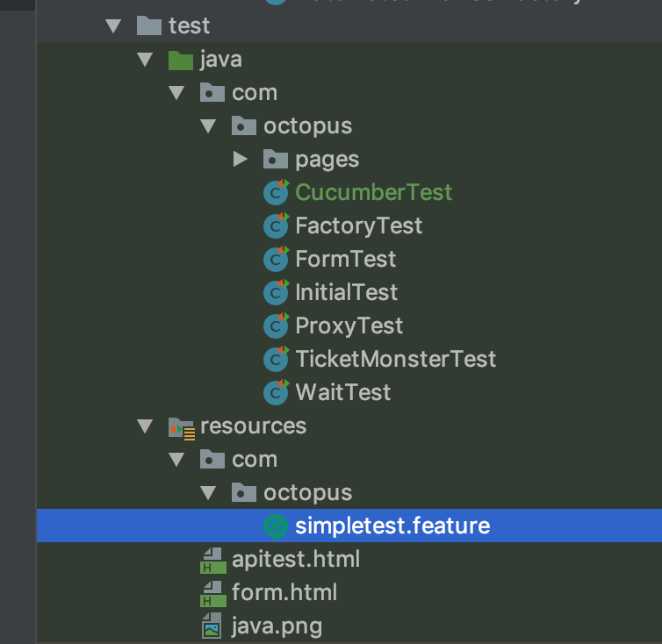Viewport: 662px width, 644px height.
Task: Expand the pages package
Action: [x=240, y=160]
